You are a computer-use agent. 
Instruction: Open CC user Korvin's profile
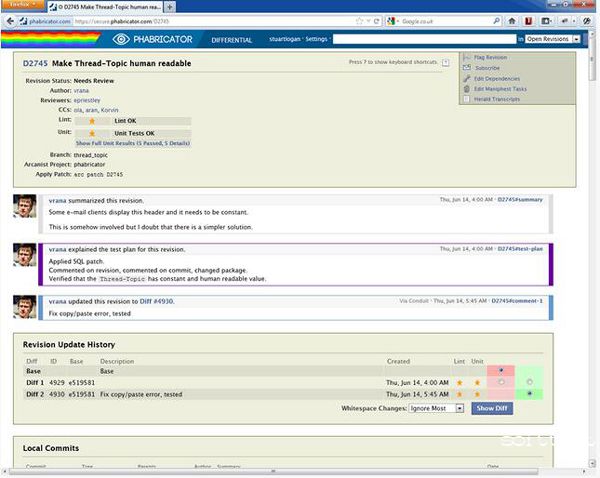(x=109, y=110)
